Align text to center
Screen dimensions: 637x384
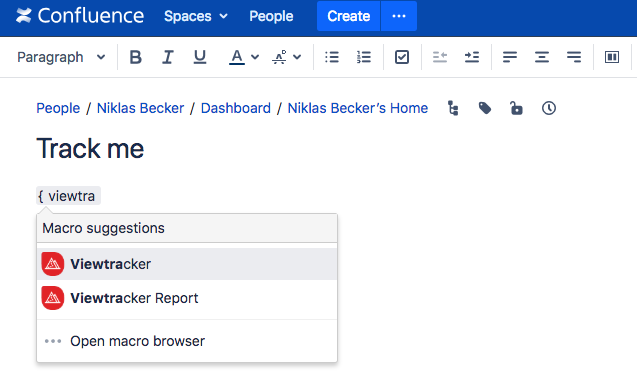(x=542, y=57)
